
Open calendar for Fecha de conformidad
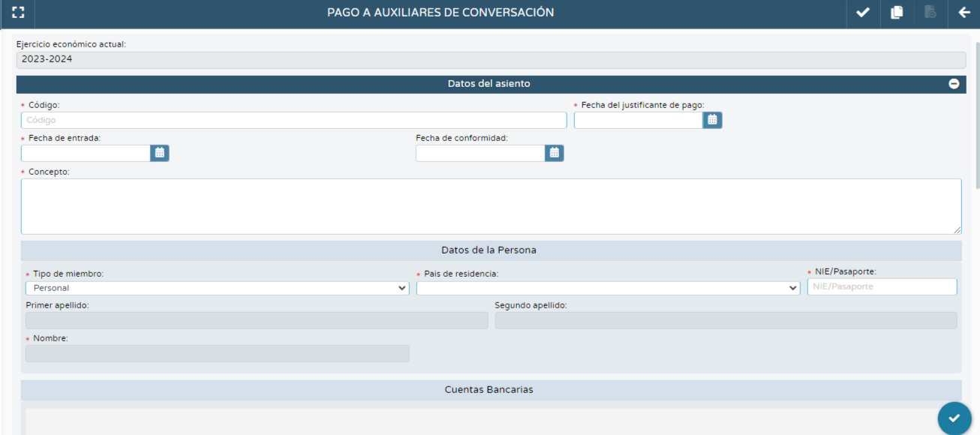point(555,153)
